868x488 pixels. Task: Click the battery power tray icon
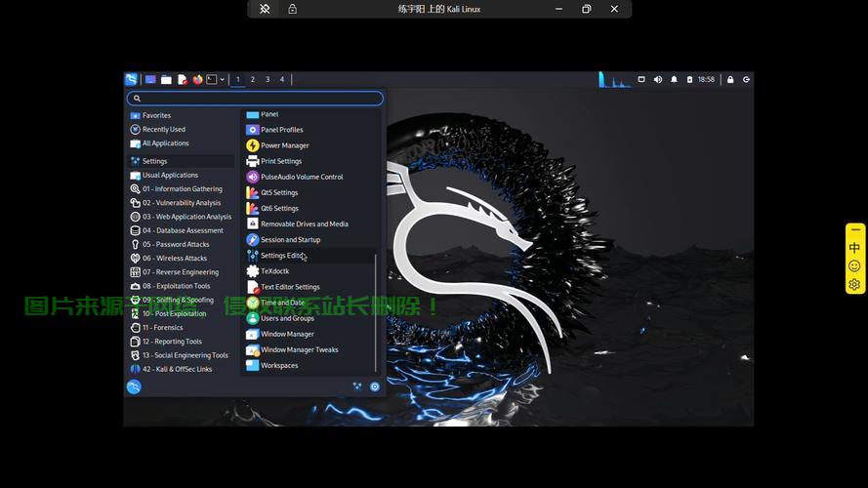coord(689,80)
